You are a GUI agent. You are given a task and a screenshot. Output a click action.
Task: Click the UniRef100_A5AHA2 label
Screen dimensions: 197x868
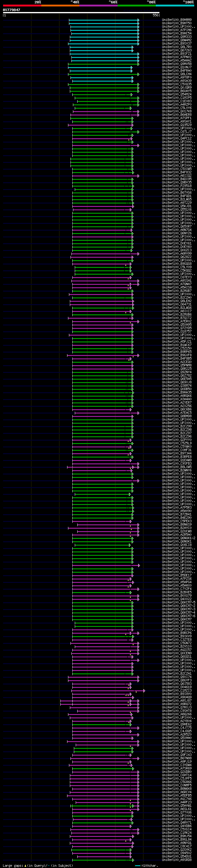pos(177,60)
